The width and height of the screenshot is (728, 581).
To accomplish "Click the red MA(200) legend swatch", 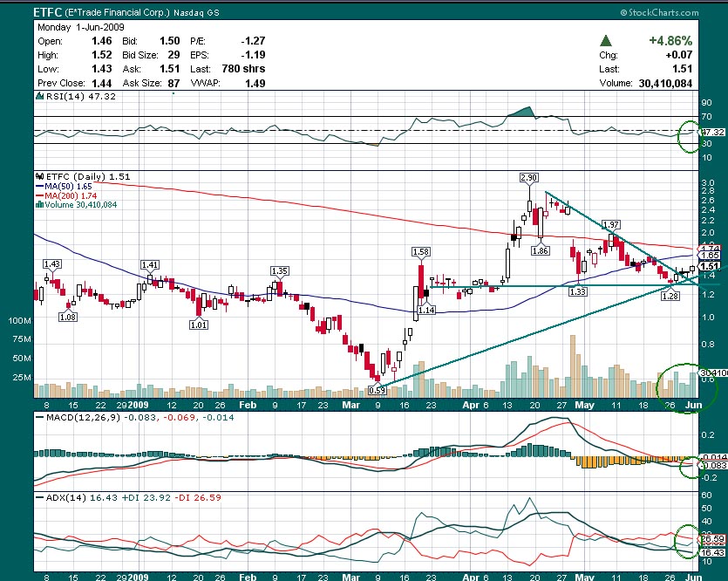I will tap(39, 196).
